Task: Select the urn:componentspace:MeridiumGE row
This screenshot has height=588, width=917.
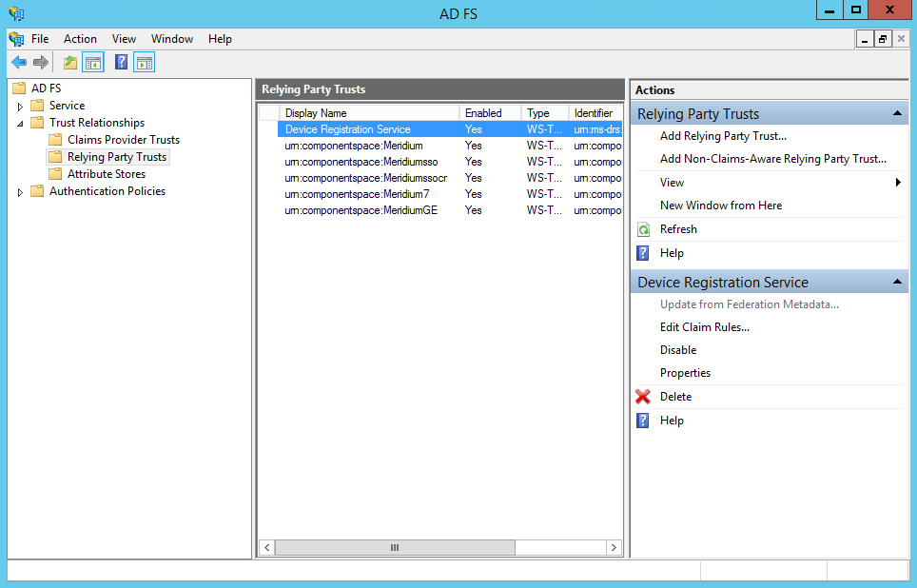Action: 450,210
